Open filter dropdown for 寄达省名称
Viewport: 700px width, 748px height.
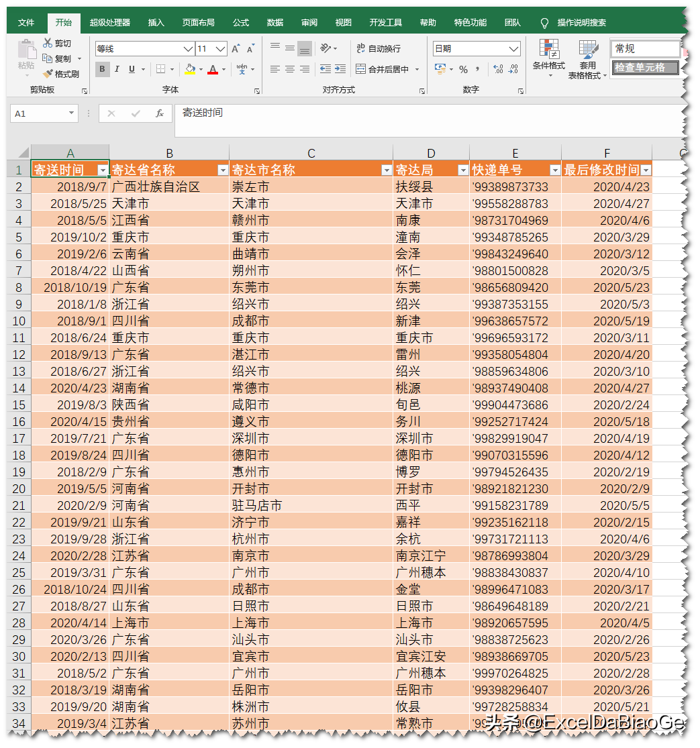tap(223, 170)
